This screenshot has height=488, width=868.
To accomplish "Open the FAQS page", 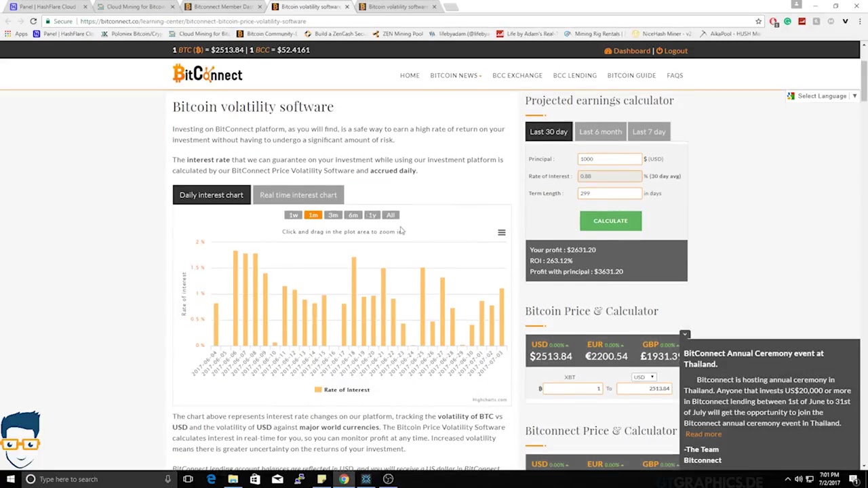I will click(675, 75).
